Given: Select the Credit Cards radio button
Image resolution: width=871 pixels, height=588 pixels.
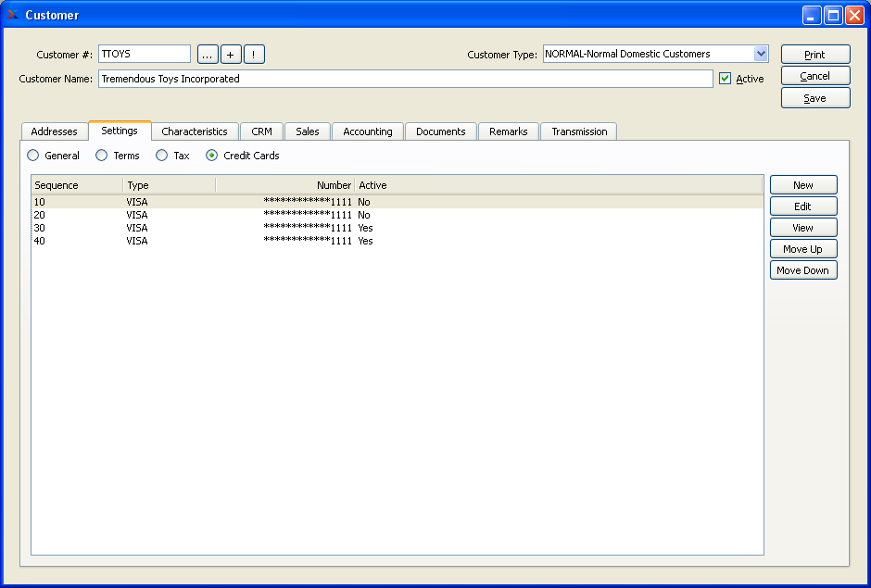Looking at the screenshot, I should [211, 156].
